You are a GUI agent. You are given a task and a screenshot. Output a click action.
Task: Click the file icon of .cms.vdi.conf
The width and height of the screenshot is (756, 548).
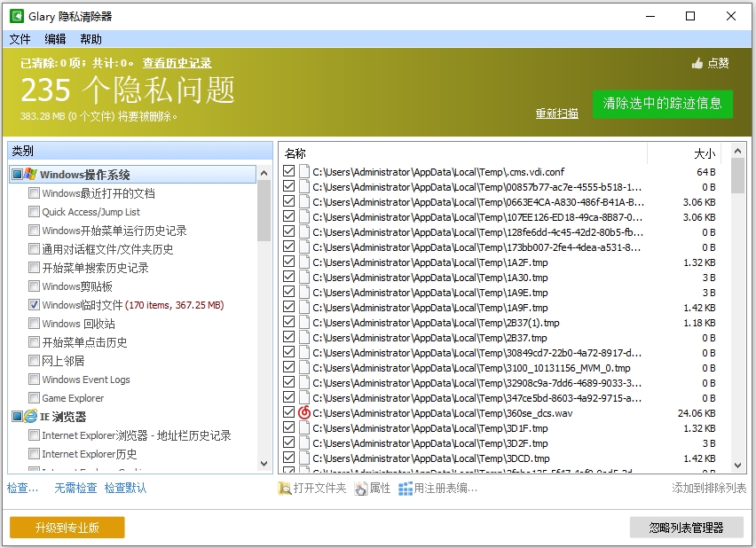(x=304, y=172)
